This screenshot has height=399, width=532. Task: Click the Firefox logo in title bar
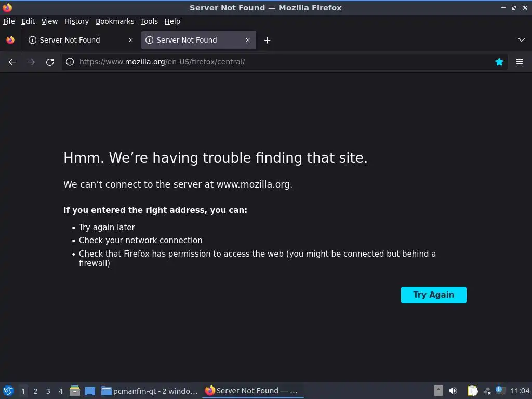[x=7, y=7]
